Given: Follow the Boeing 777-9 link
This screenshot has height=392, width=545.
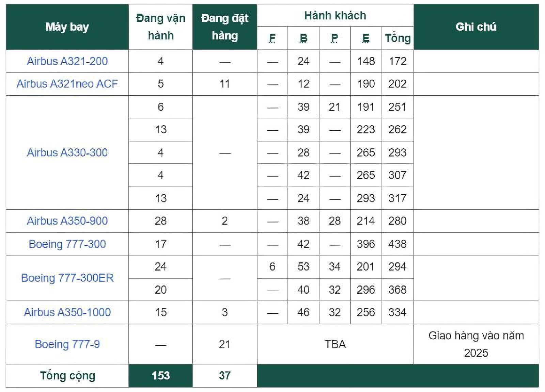Looking at the screenshot, I should [x=67, y=344].
